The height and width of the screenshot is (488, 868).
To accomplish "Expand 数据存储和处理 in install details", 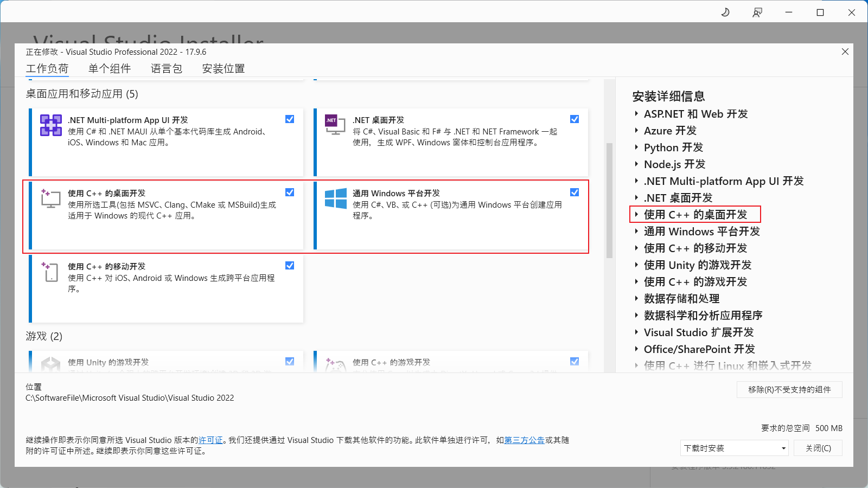I will click(x=636, y=299).
